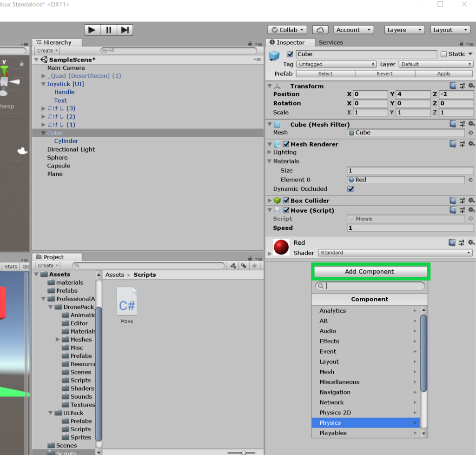Click the Red material sphere preview

281,247
